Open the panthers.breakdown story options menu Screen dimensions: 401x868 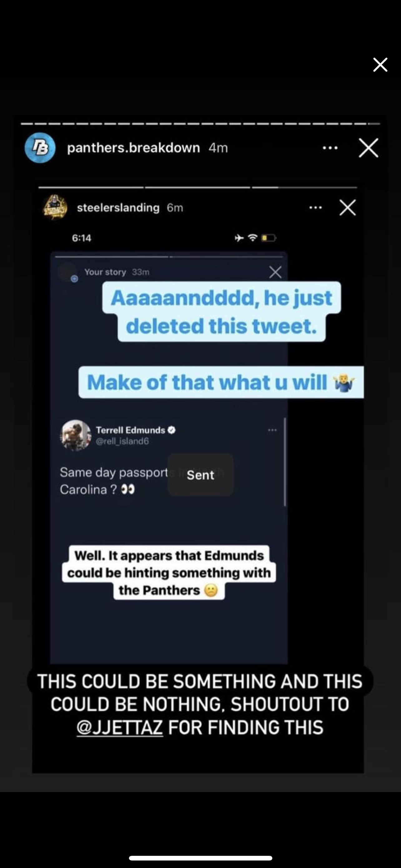point(330,147)
